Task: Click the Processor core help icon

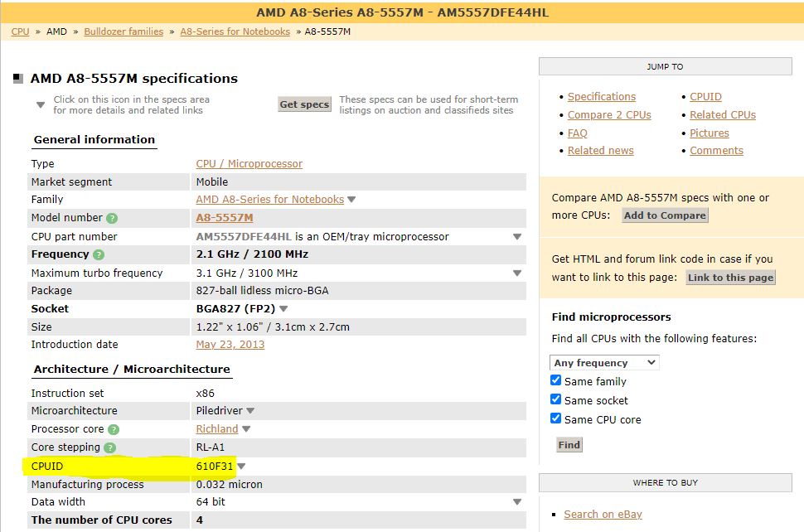Action: pos(114,429)
